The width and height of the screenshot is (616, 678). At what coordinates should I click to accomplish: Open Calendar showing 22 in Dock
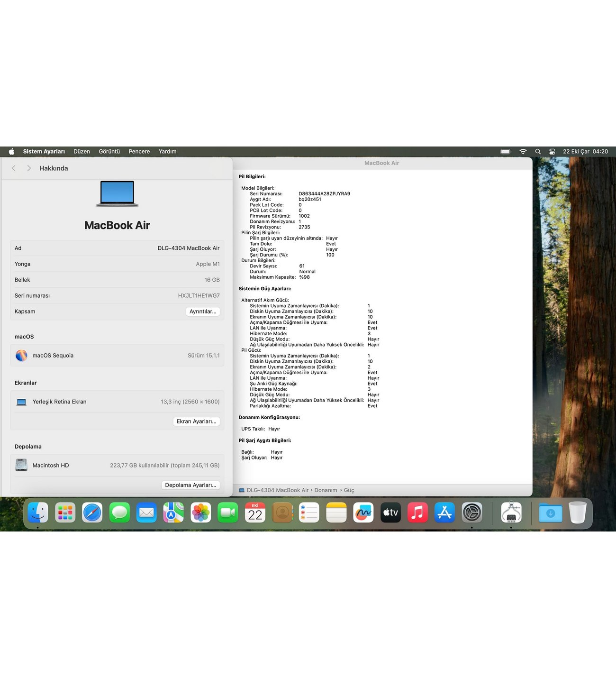pyautogui.click(x=255, y=513)
